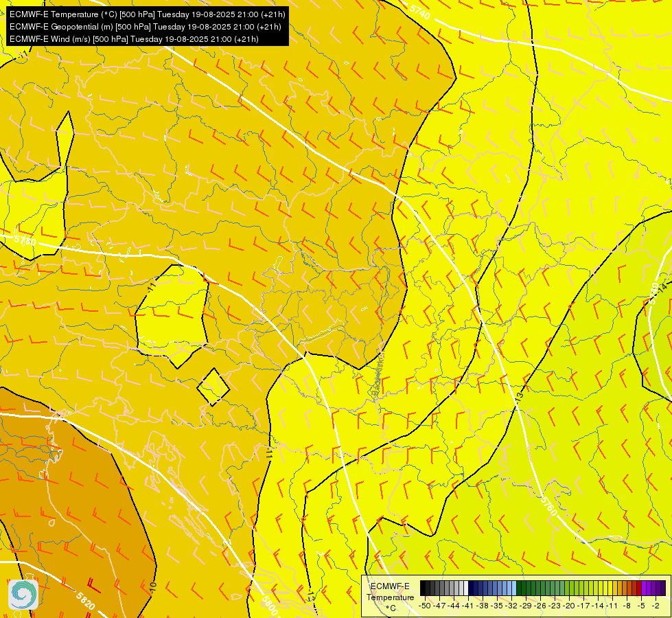
Task: Click the -2 value on temperature legend
Action: (x=656, y=606)
